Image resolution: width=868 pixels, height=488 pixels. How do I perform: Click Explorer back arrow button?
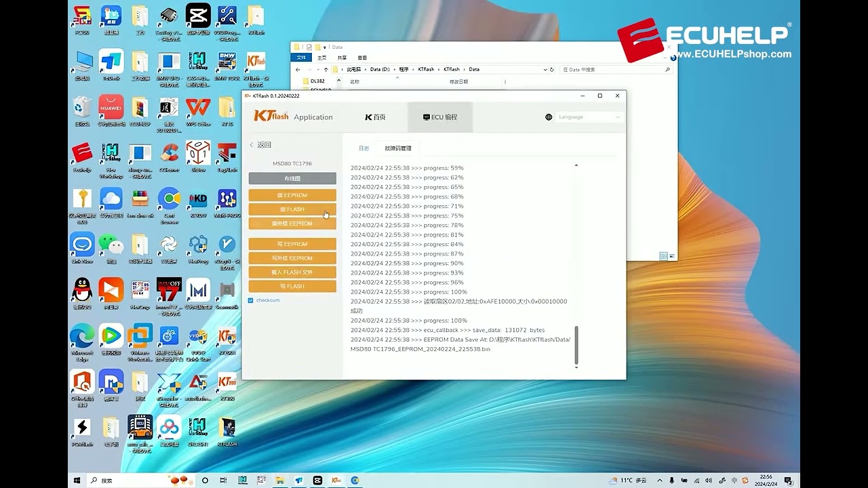pyautogui.click(x=298, y=70)
